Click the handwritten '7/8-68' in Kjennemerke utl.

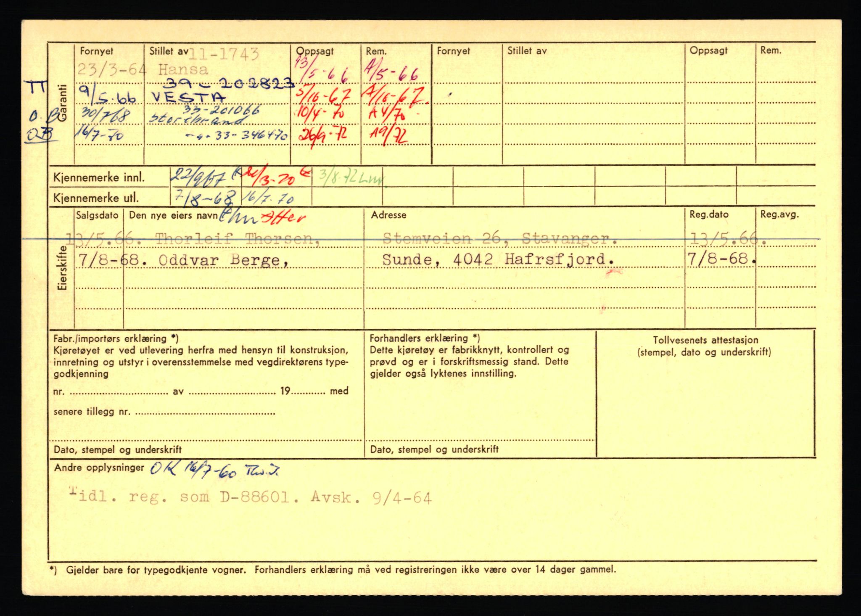204,197
